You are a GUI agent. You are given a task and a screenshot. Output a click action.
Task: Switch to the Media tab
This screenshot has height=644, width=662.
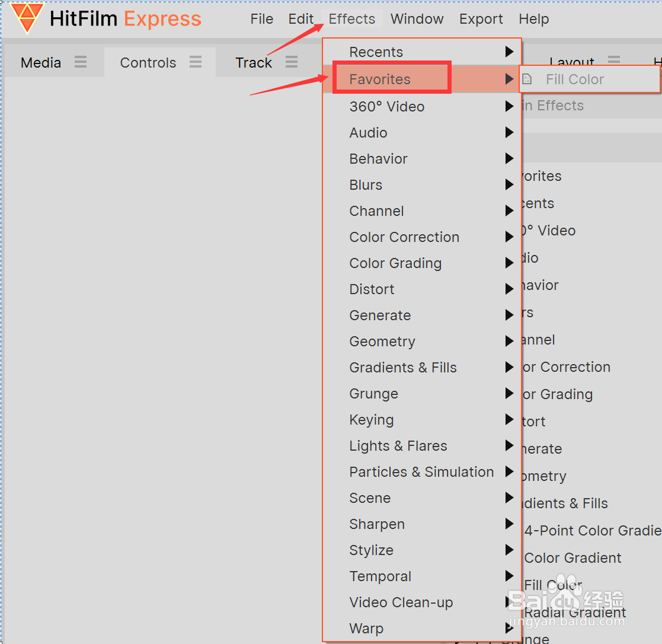[x=41, y=62]
